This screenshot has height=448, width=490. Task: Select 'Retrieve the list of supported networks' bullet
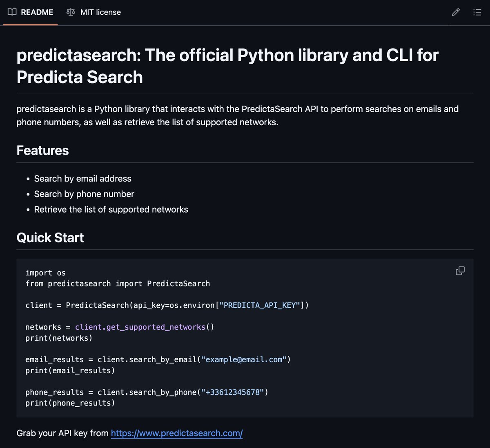[111, 209]
